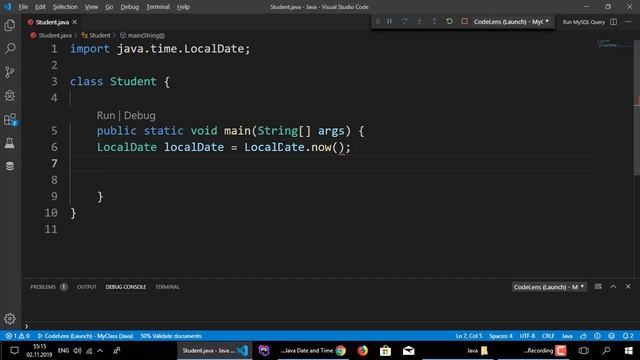
Task: Open the Test flask view
Action: [10, 143]
